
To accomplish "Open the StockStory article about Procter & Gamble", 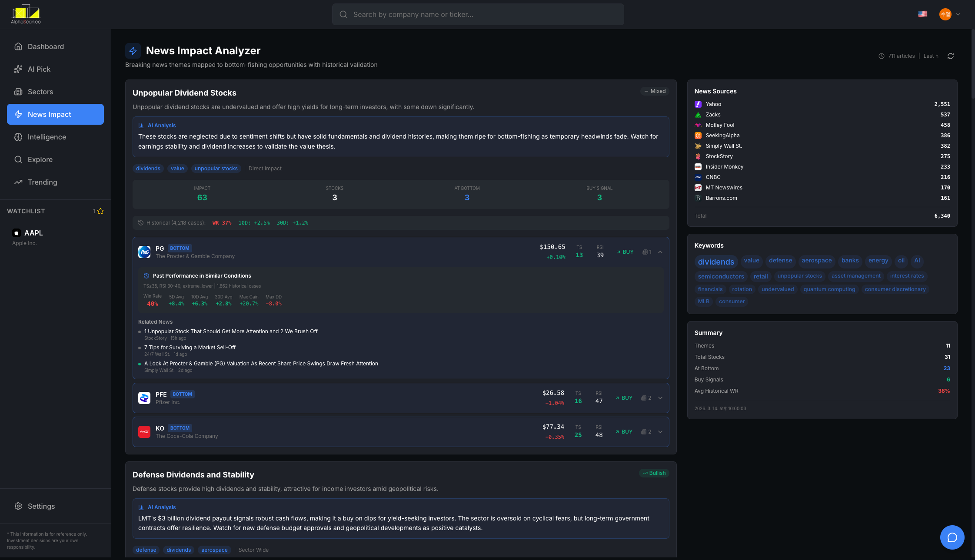I will pyautogui.click(x=231, y=331).
